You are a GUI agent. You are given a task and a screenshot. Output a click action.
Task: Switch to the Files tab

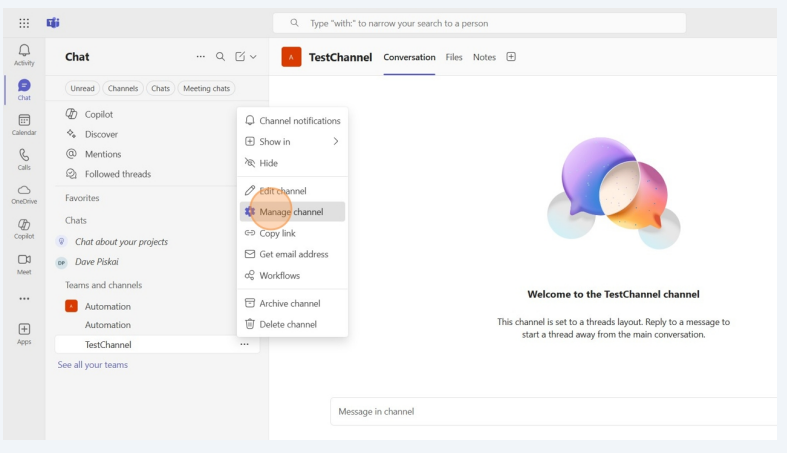(454, 57)
